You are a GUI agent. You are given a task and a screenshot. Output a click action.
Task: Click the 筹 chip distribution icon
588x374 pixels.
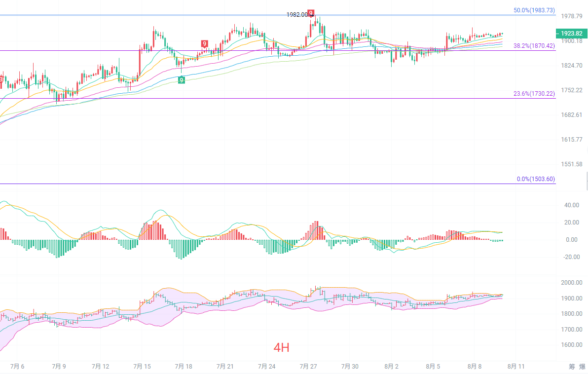[572, 367]
